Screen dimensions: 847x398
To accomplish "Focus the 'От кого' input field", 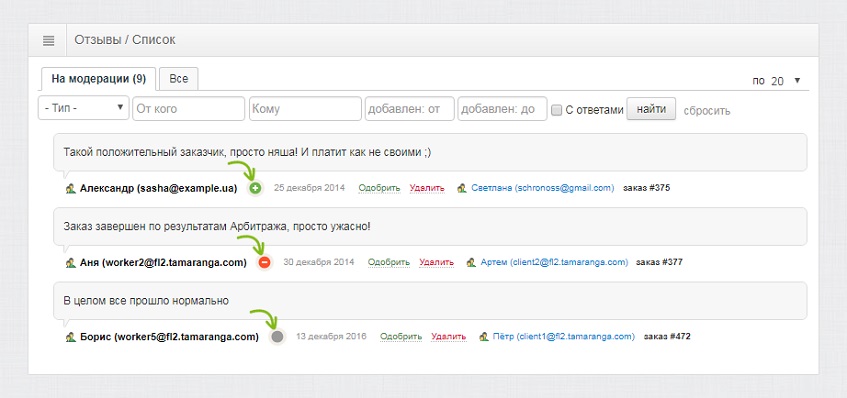I will coord(189,109).
